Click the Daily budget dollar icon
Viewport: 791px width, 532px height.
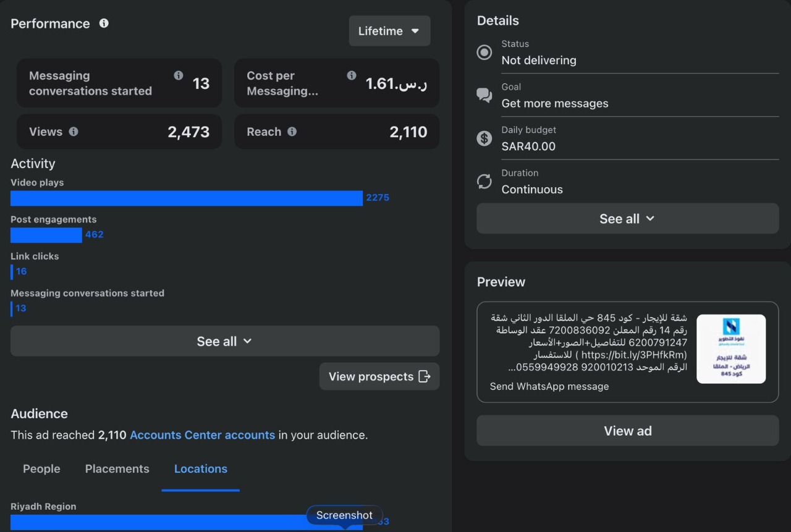coord(484,138)
